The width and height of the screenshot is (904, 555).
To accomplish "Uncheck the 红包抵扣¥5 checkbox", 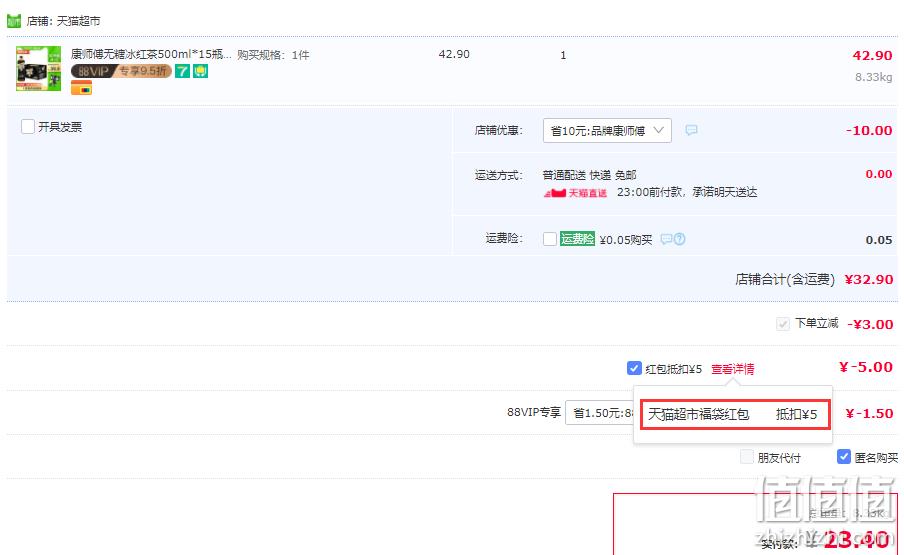I will pos(634,368).
